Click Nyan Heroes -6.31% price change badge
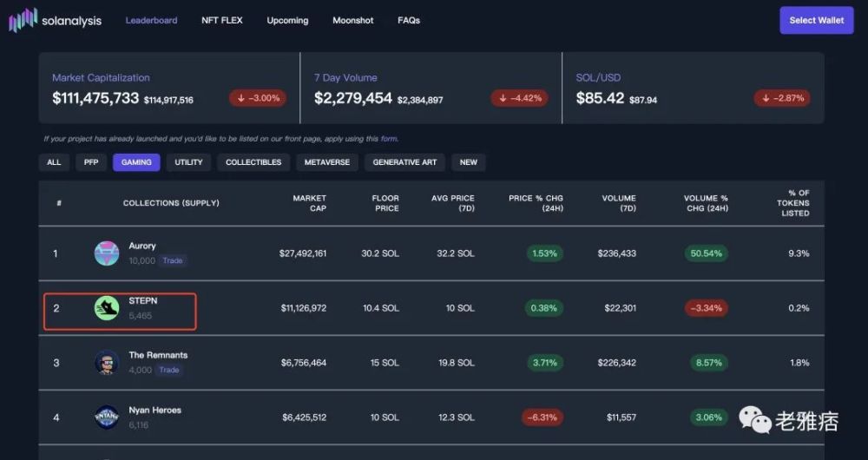Screen dimensions: 868x460 [x=542, y=417]
